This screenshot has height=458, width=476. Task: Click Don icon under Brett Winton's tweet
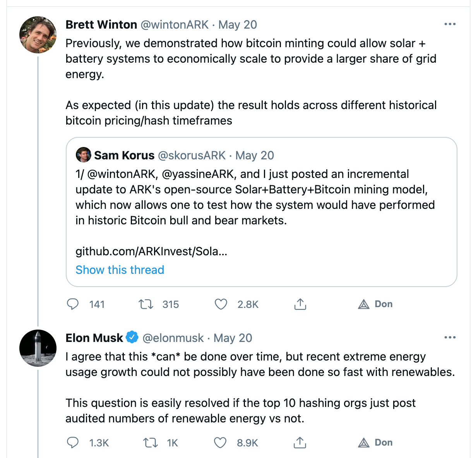coord(364,304)
